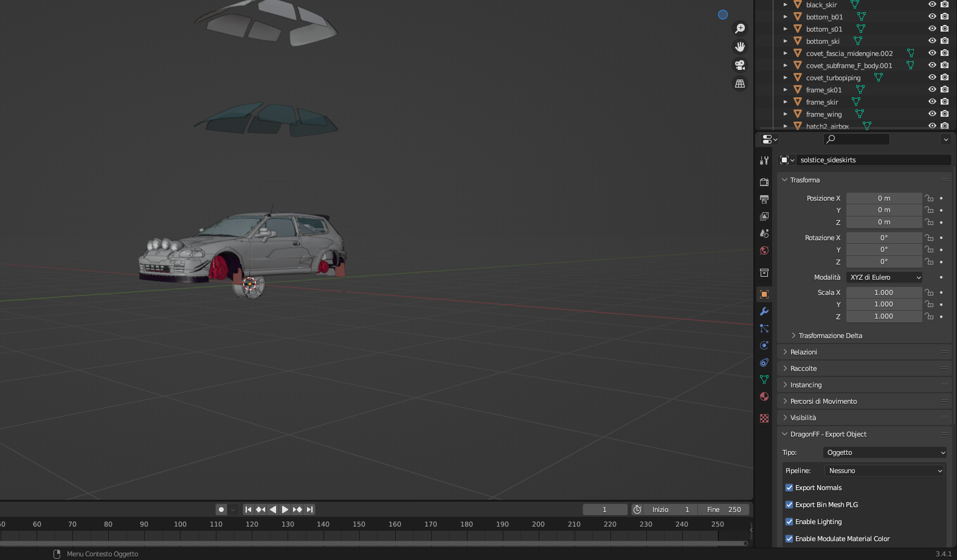Jump to the first frame of the timeline
This screenshot has height=560, width=957.
(248, 510)
